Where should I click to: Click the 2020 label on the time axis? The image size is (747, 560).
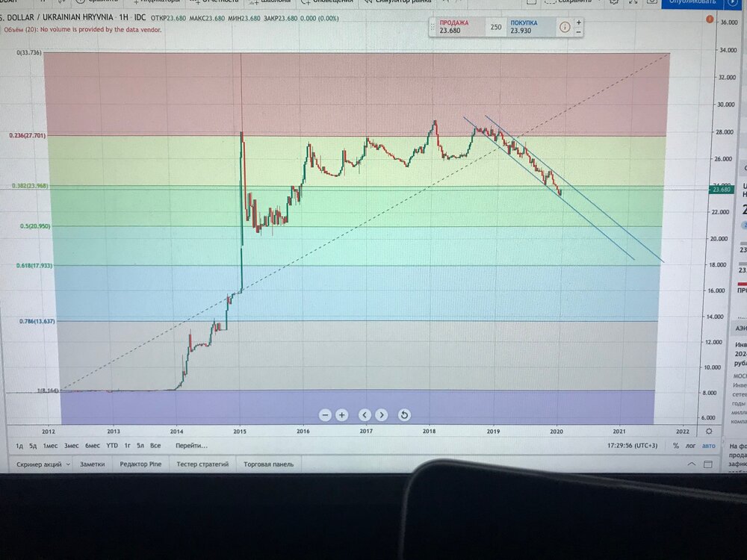(557, 432)
